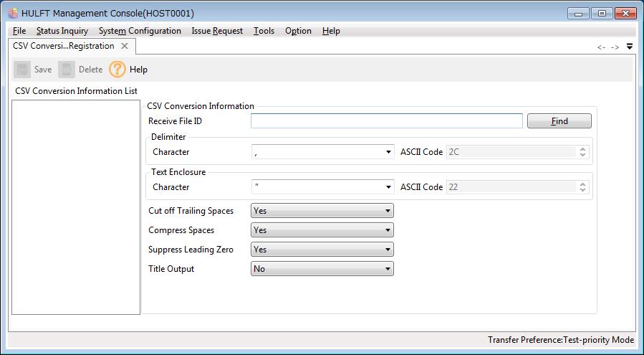Open the Help menu

[331, 31]
